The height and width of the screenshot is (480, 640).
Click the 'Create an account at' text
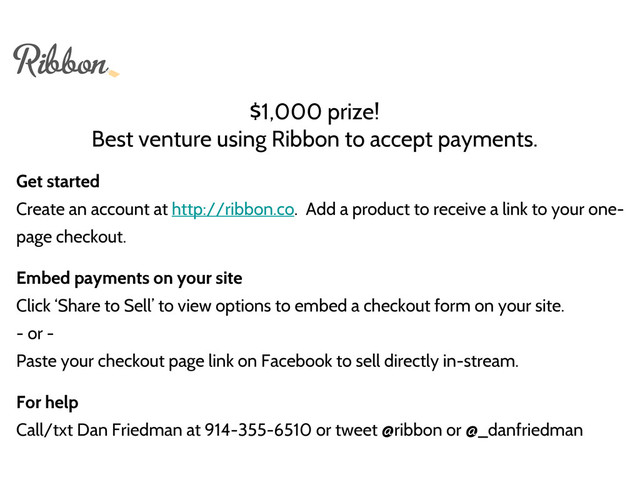[92, 210]
